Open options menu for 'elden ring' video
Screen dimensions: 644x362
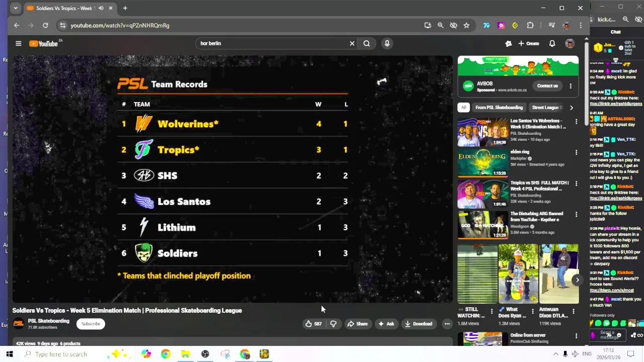(x=576, y=152)
